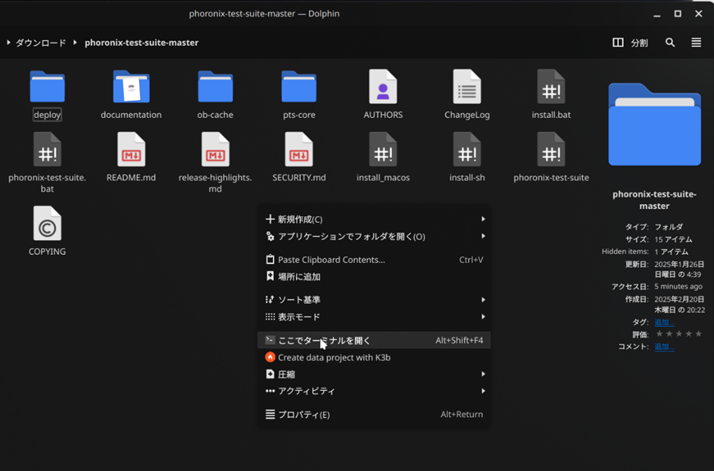The image size is (714, 471).
Task: Choose 場所に追加 from context menu
Action: coord(374,276)
